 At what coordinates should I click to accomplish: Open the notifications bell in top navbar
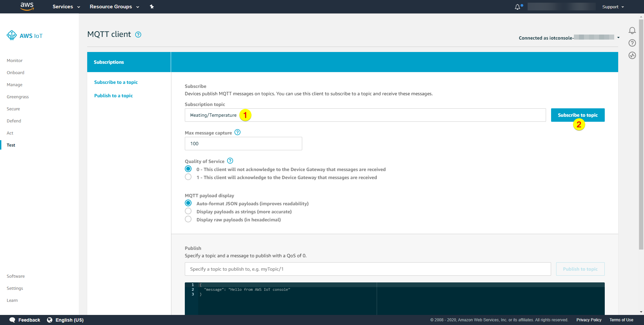[x=518, y=7]
